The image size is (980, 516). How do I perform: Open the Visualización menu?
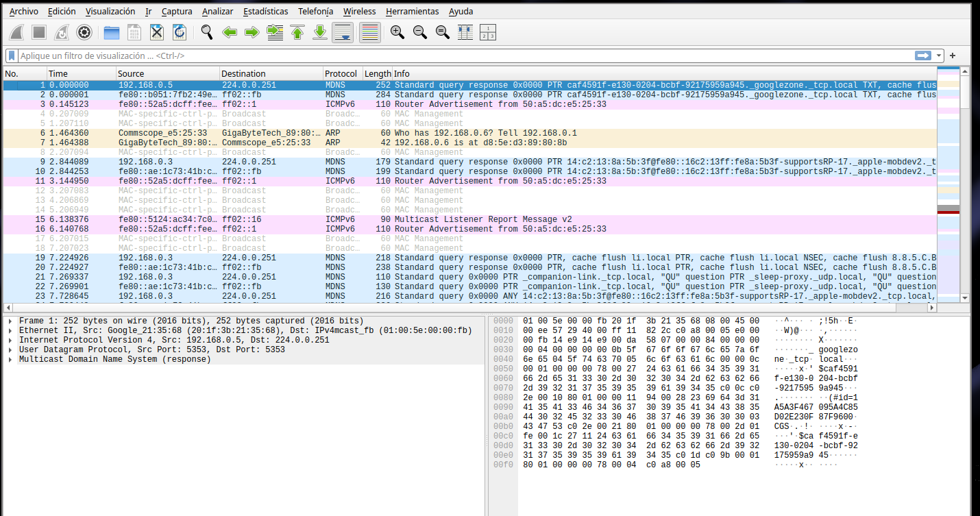(x=110, y=11)
